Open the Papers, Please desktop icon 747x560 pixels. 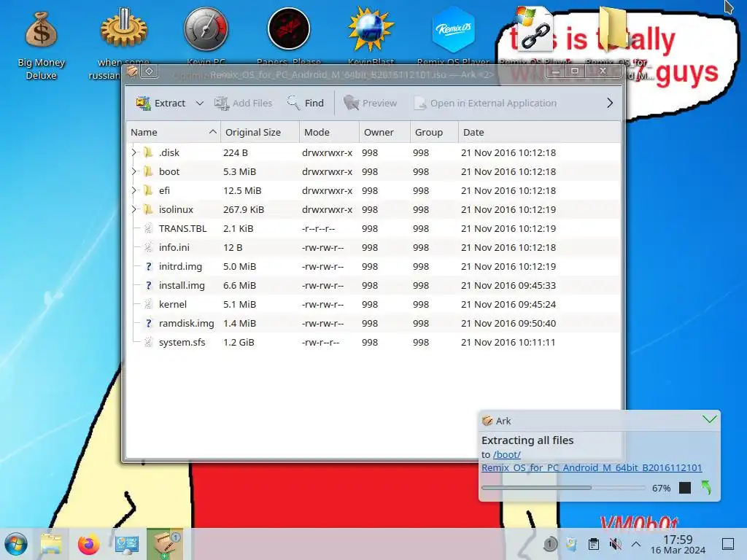pyautogui.click(x=289, y=36)
